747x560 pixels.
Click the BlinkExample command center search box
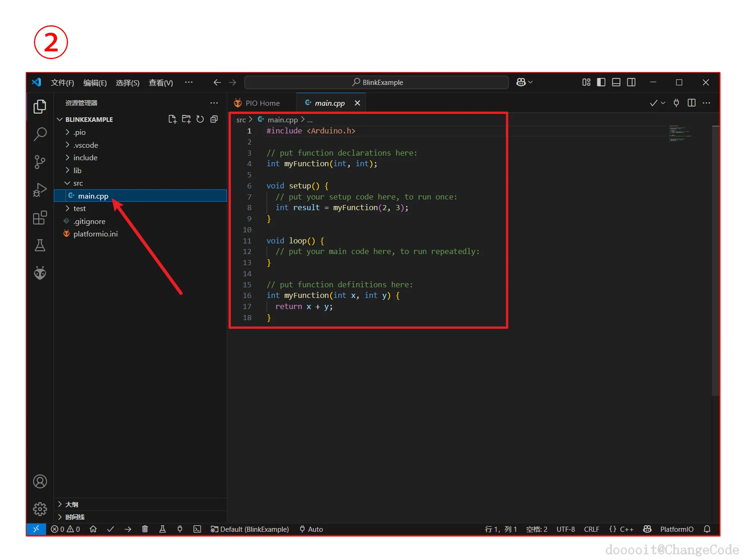coord(376,82)
